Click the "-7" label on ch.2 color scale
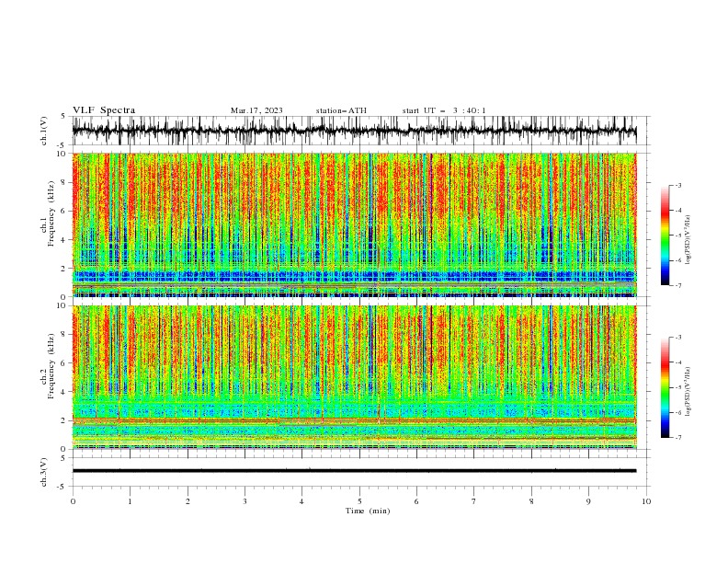 pyautogui.click(x=678, y=438)
